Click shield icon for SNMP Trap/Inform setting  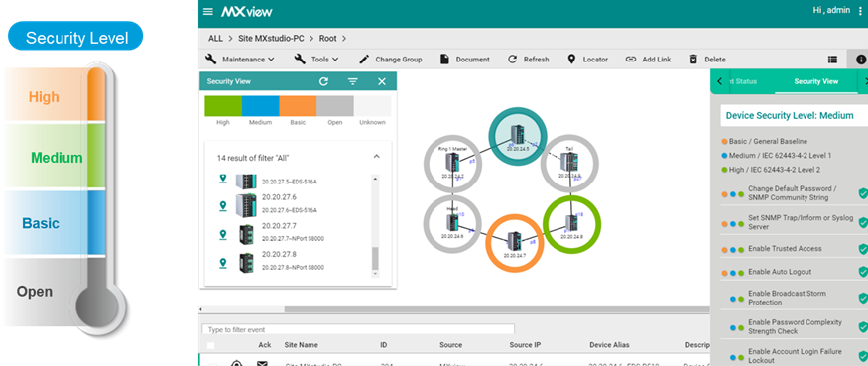pos(862,222)
